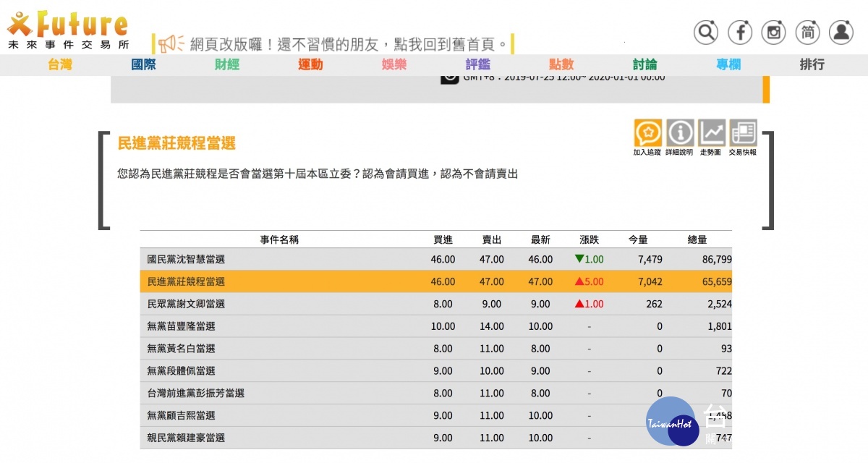The image size is (868, 463).
Task: Click total volume 722 for 段體佩
Action: point(723,371)
